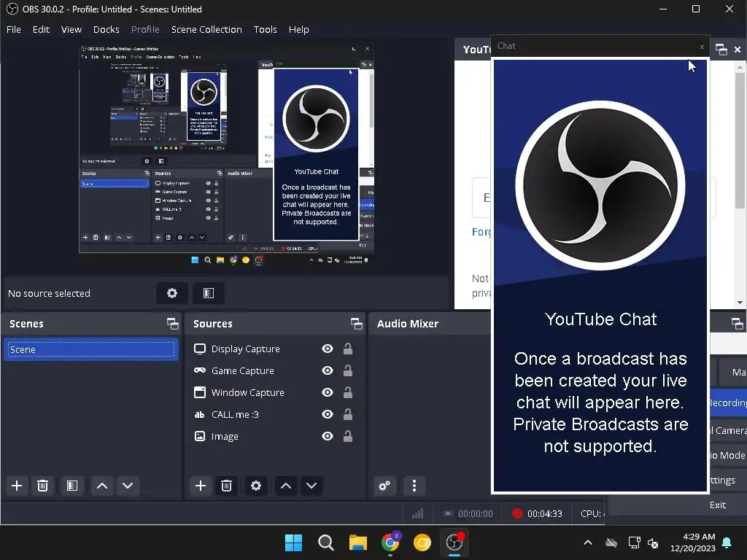This screenshot has width=747, height=560.
Task: Move source down in Sources panel
Action: pyautogui.click(x=311, y=486)
